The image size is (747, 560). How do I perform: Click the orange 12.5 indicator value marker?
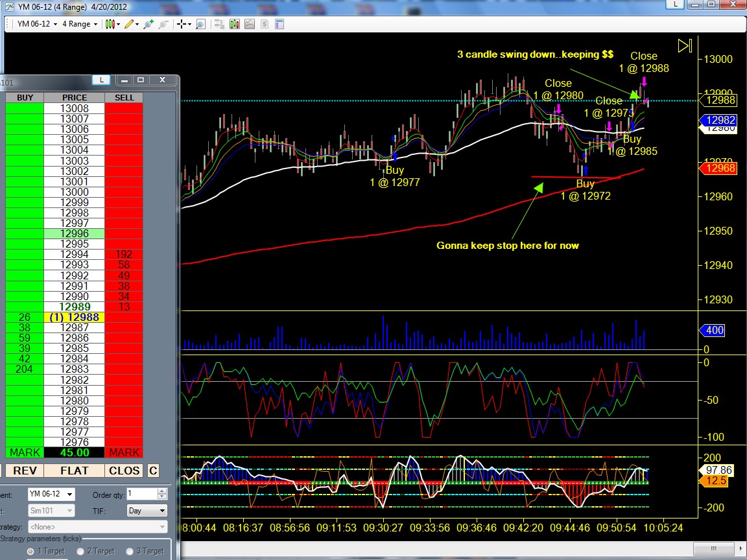(713, 481)
